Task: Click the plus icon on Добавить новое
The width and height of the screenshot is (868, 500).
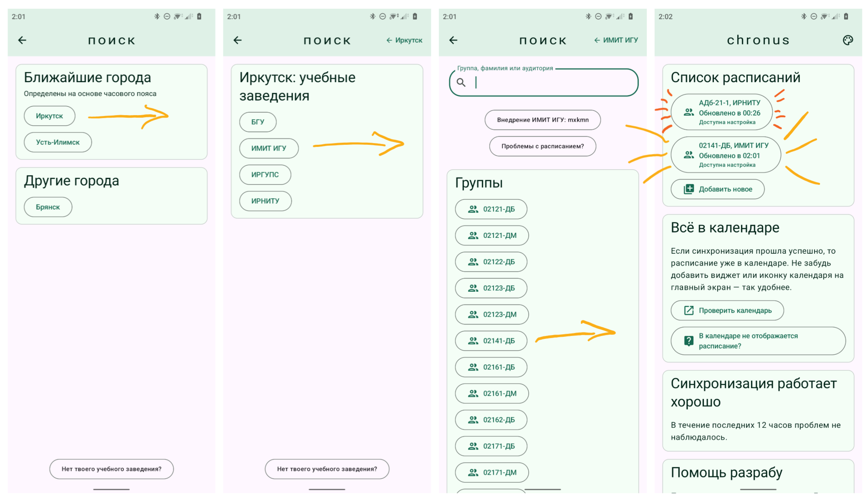Action: [x=688, y=189]
